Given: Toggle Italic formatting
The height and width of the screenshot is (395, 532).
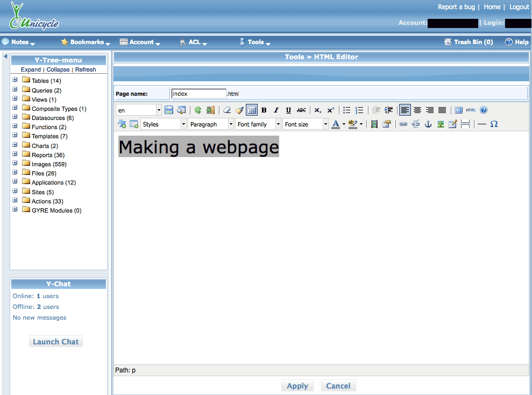Looking at the screenshot, I should [x=276, y=110].
